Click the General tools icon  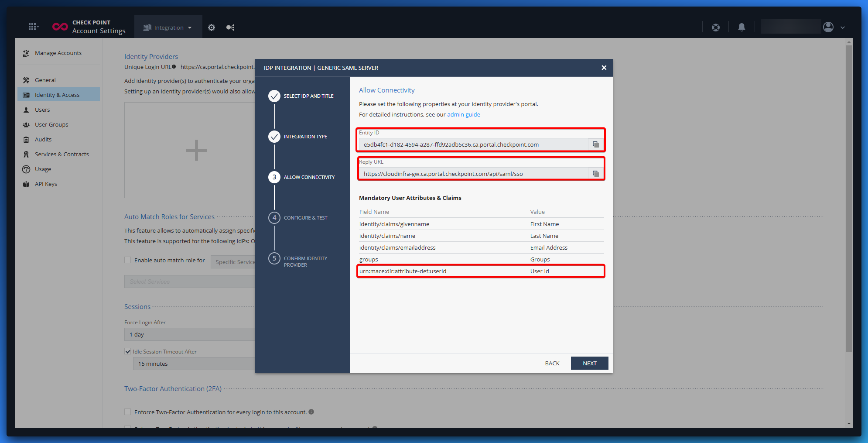coord(26,80)
